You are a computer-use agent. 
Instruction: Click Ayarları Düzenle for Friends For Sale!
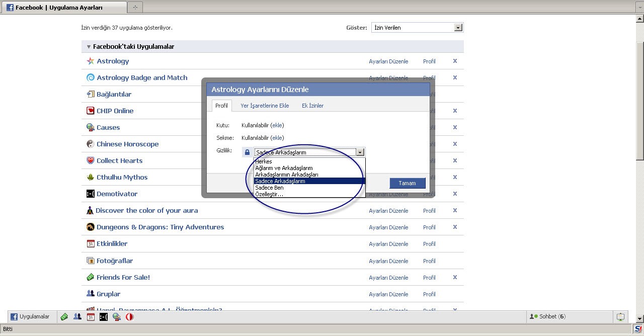coord(388,278)
